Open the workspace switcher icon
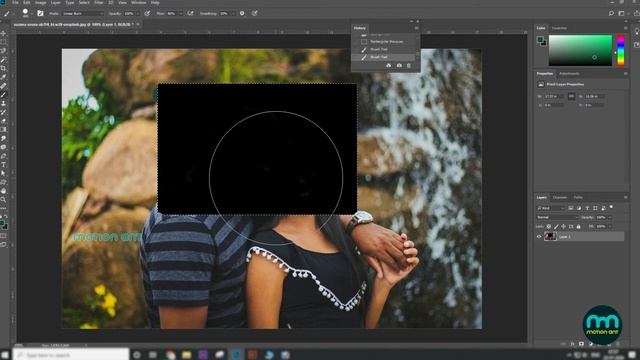The image size is (640, 360). point(621,13)
